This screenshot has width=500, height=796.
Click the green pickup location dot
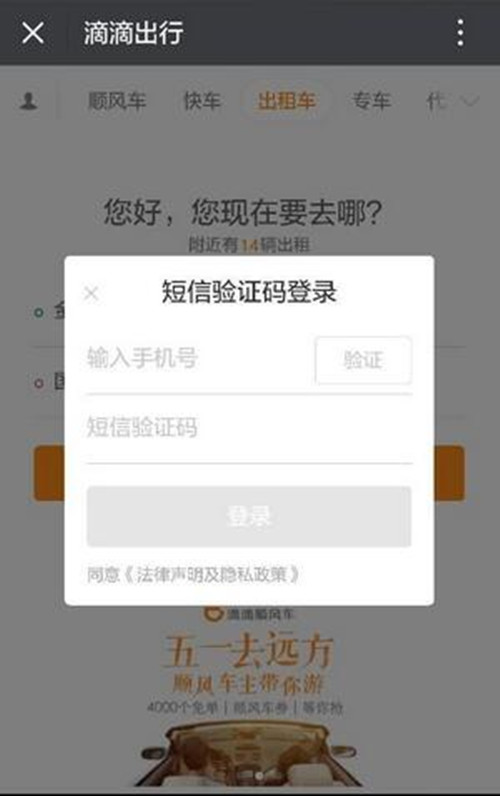click(39, 312)
